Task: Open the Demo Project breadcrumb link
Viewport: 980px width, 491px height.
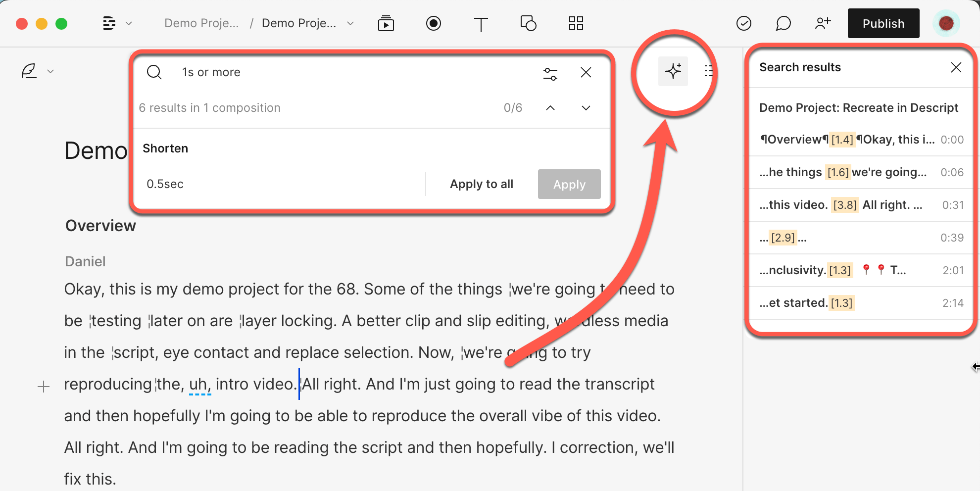Action: click(201, 23)
